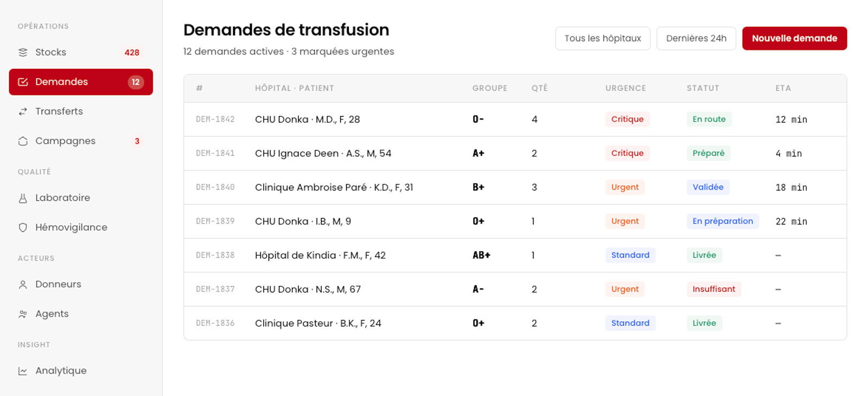The width and height of the screenshot is (868, 396).
Task: Click the Analytique chart icon
Action: click(x=23, y=371)
